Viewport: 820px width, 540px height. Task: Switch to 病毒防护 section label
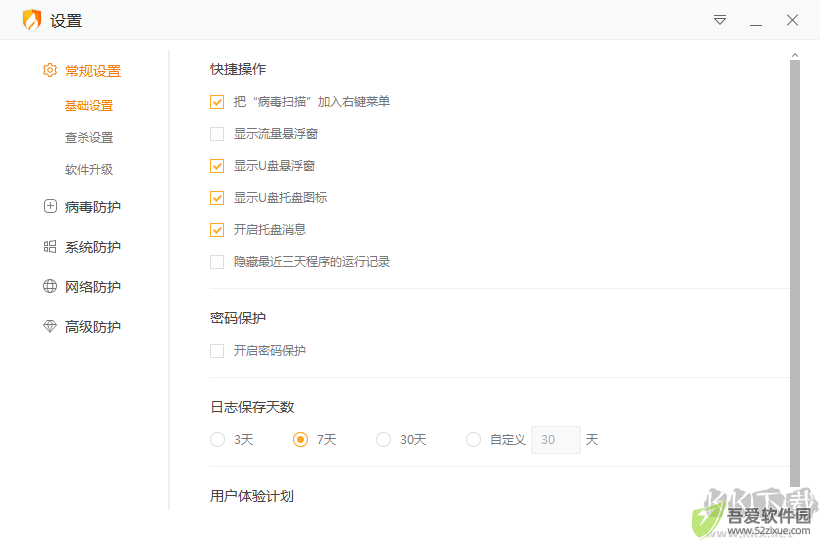[x=93, y=206]
